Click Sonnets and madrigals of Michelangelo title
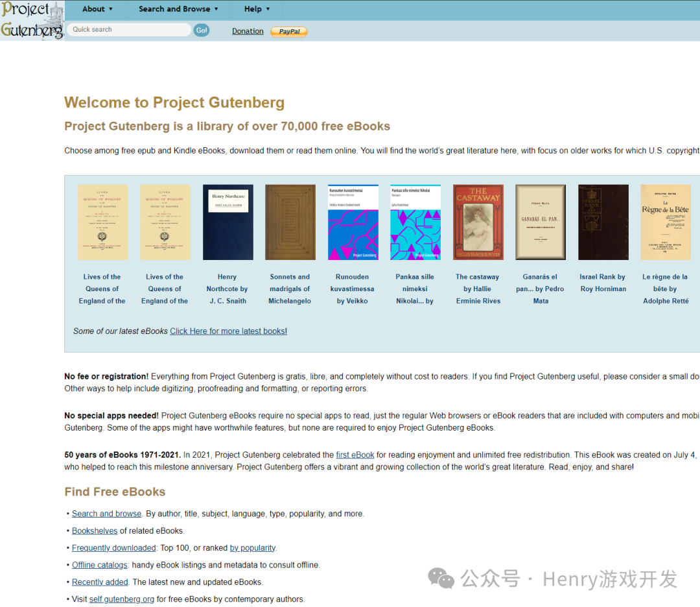 click(x=290, y=289)
